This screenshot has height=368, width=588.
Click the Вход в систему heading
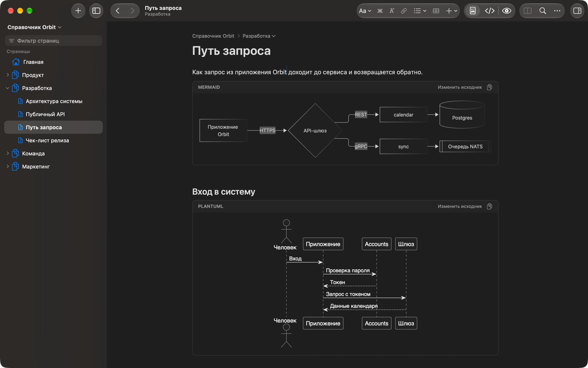click(224, 192)
